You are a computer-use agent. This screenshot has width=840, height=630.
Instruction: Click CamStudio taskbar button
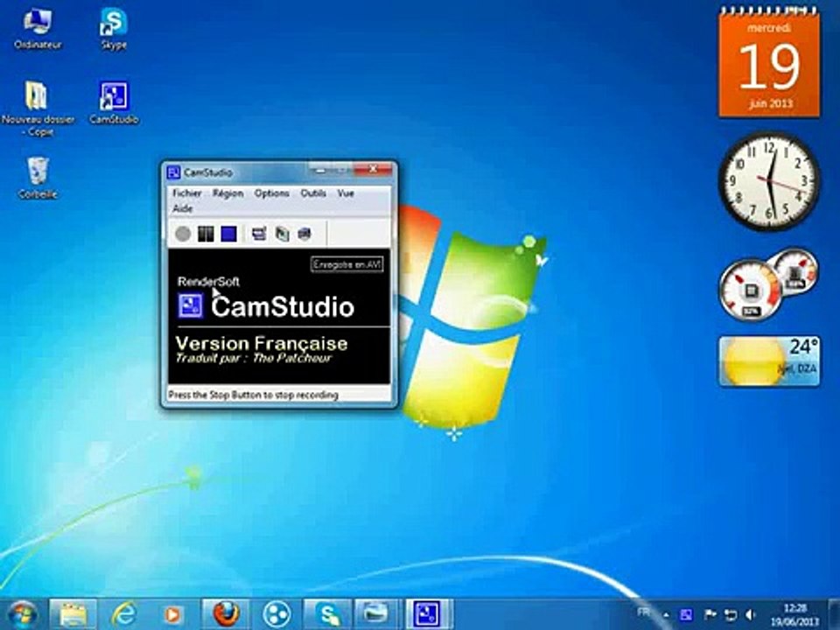pos(428,614)
